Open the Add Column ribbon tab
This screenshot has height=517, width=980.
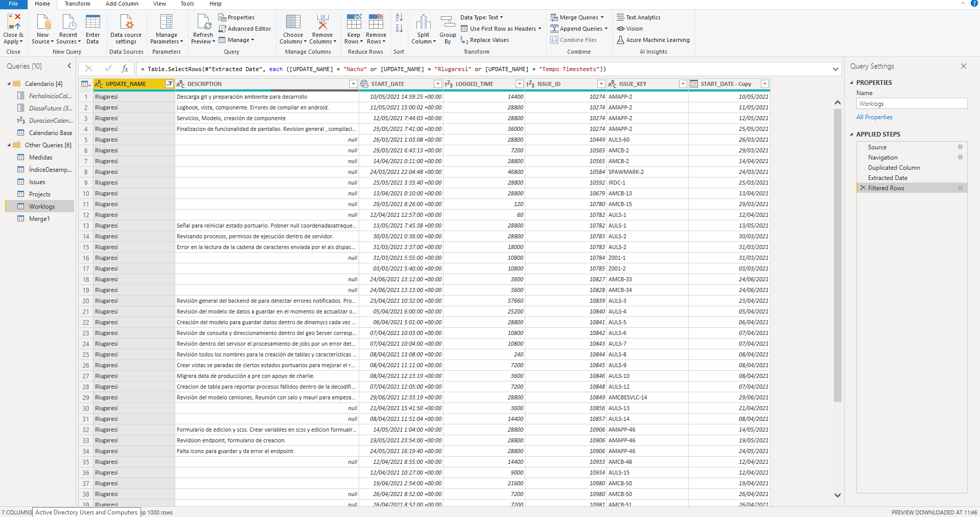point(122,4)
